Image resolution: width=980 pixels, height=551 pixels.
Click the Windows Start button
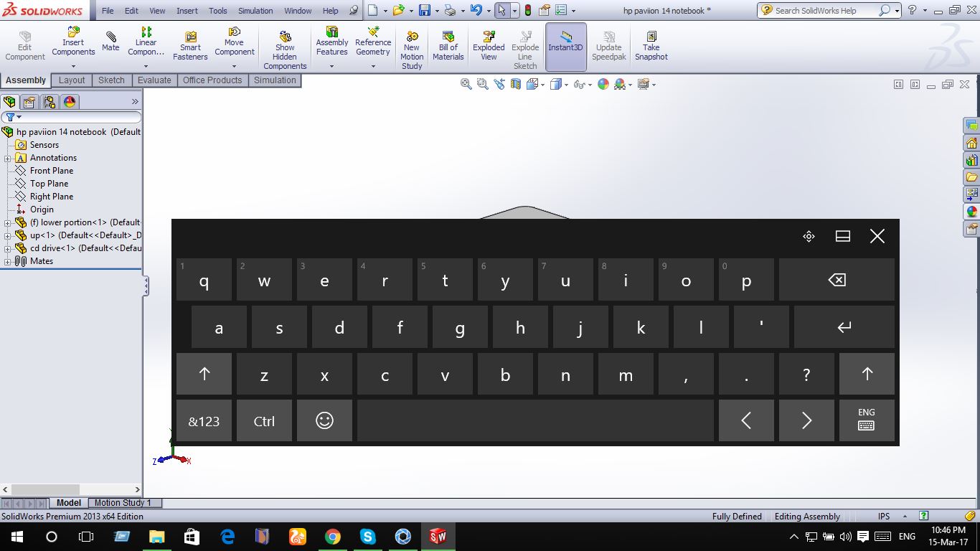click(17, 537)
